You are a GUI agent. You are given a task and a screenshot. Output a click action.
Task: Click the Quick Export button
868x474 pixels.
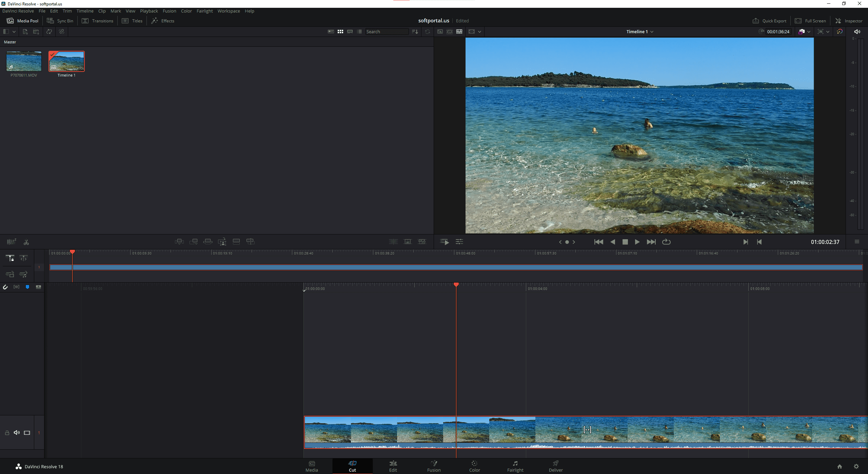pyautogui.click(x=770, y=21)
